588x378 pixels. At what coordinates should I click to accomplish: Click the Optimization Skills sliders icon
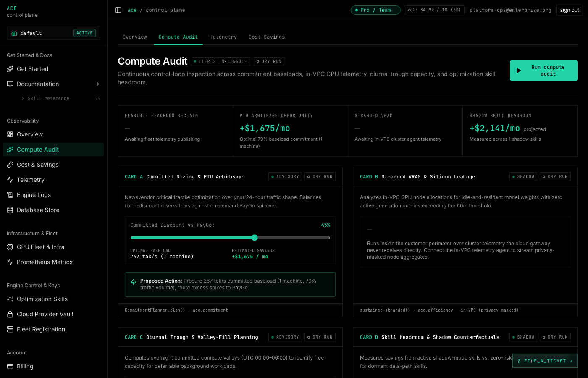pos(10,299)
